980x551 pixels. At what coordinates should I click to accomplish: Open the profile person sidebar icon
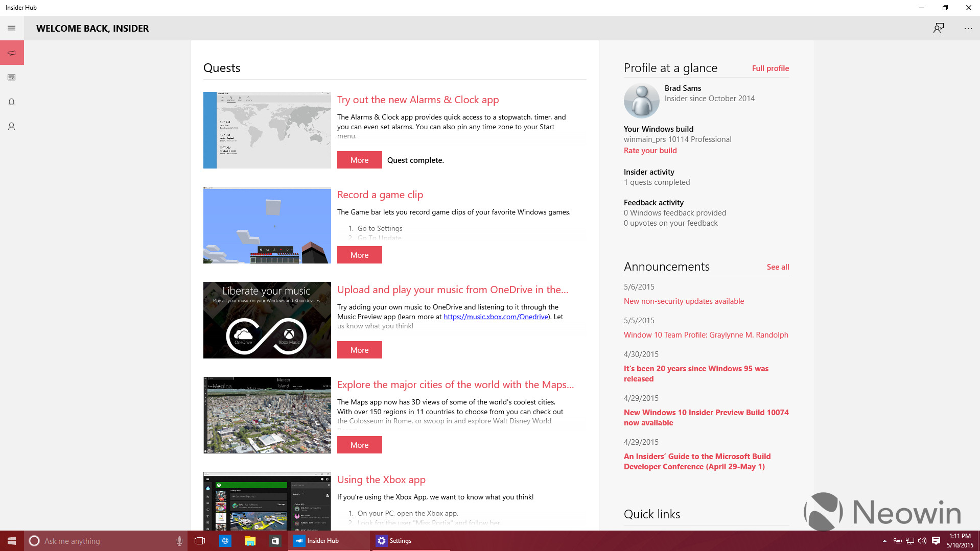[x=12, y=126]
